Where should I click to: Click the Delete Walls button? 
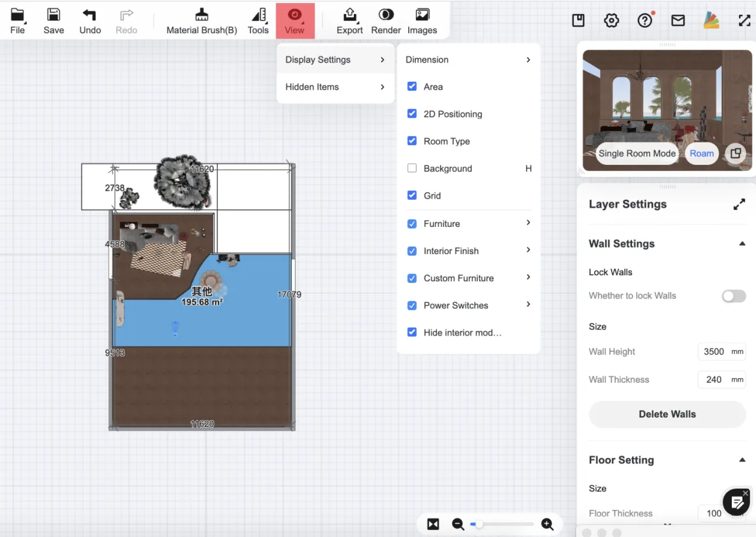click(x=667, y=414)
